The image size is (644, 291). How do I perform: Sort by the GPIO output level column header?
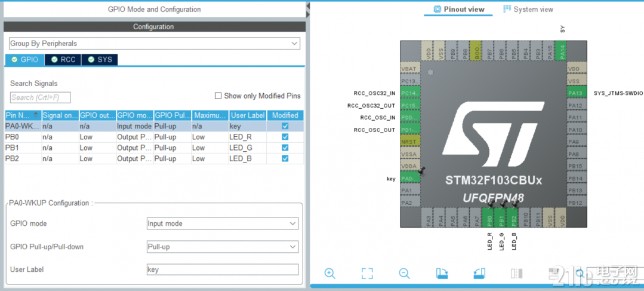point(98,115)
